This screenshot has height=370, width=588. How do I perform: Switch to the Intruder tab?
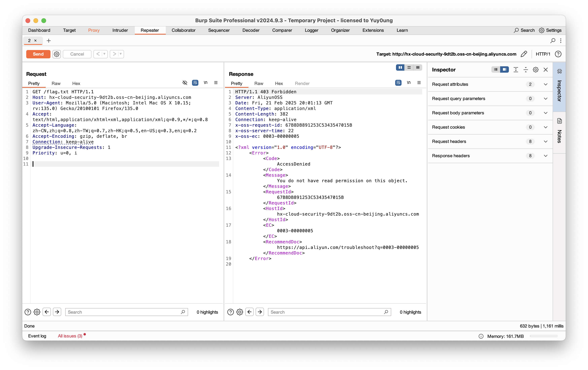coord(120,30)
